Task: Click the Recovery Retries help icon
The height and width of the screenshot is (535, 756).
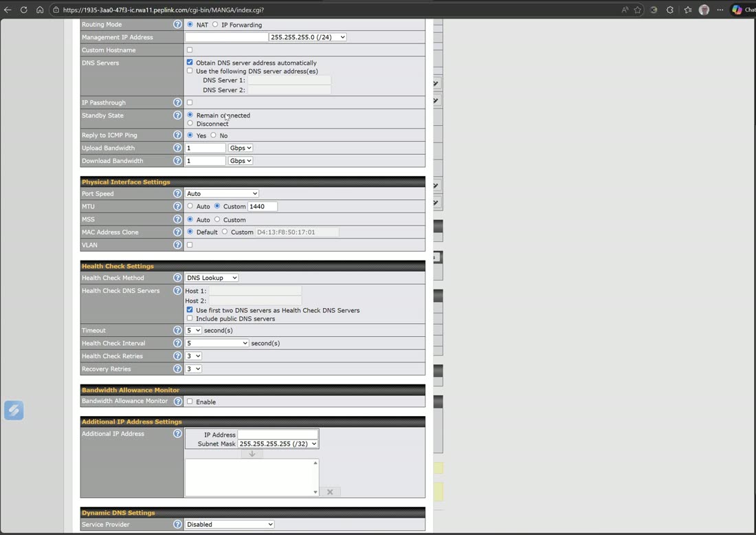Action: tap(177, 369)
